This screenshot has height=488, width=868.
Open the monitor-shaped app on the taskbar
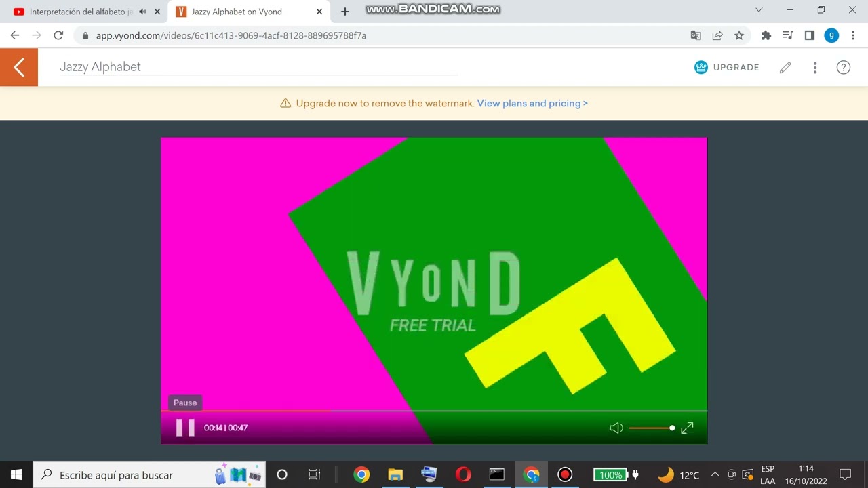[x=429, y=474]
